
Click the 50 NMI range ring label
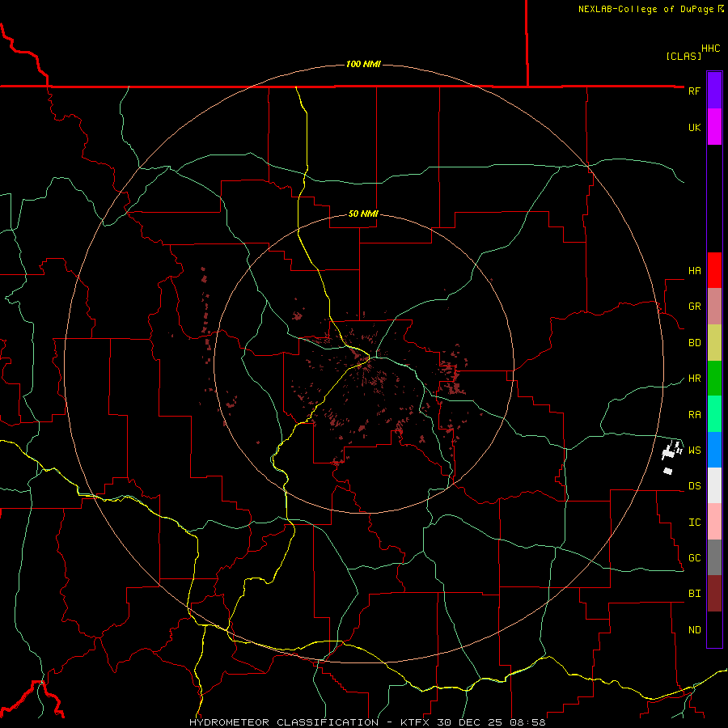click(x=363, y=214)
